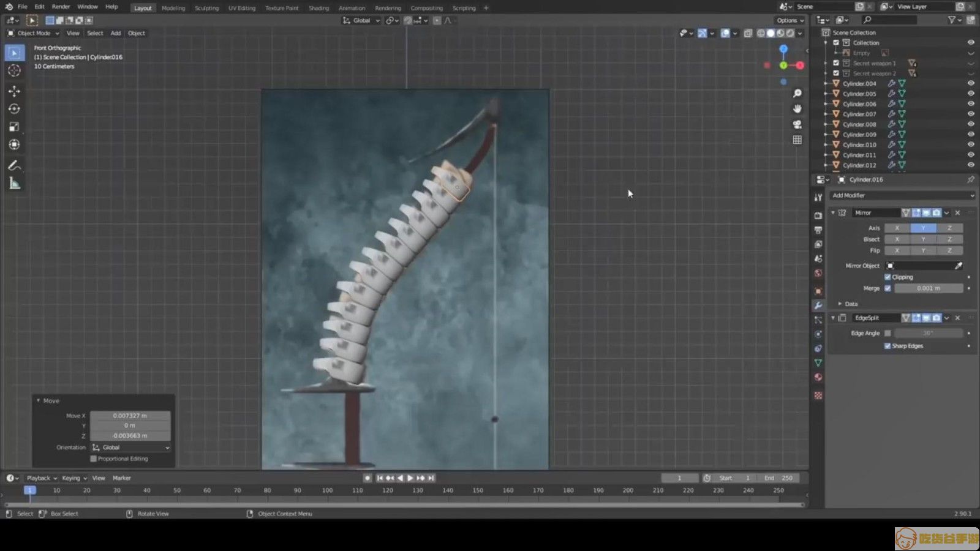980x551 pixels.
Task: Activate the Transform tool
Action: coord(14,144)
